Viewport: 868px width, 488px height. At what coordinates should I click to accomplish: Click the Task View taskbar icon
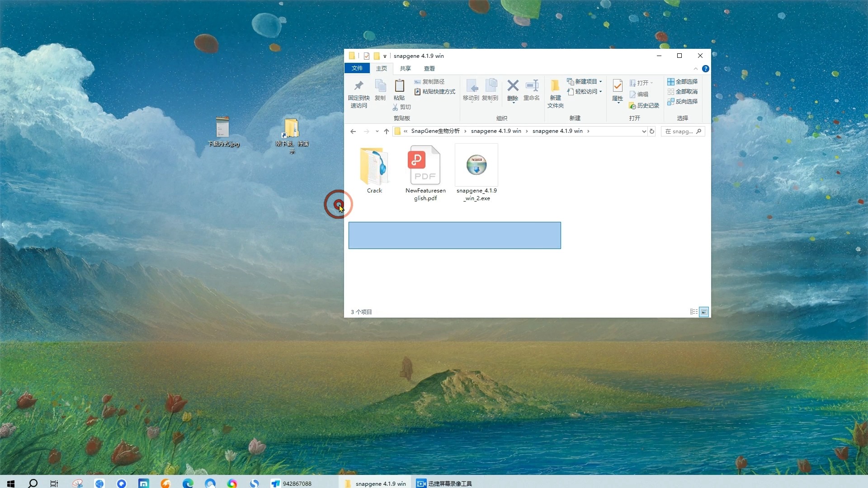tap(54, 483)
